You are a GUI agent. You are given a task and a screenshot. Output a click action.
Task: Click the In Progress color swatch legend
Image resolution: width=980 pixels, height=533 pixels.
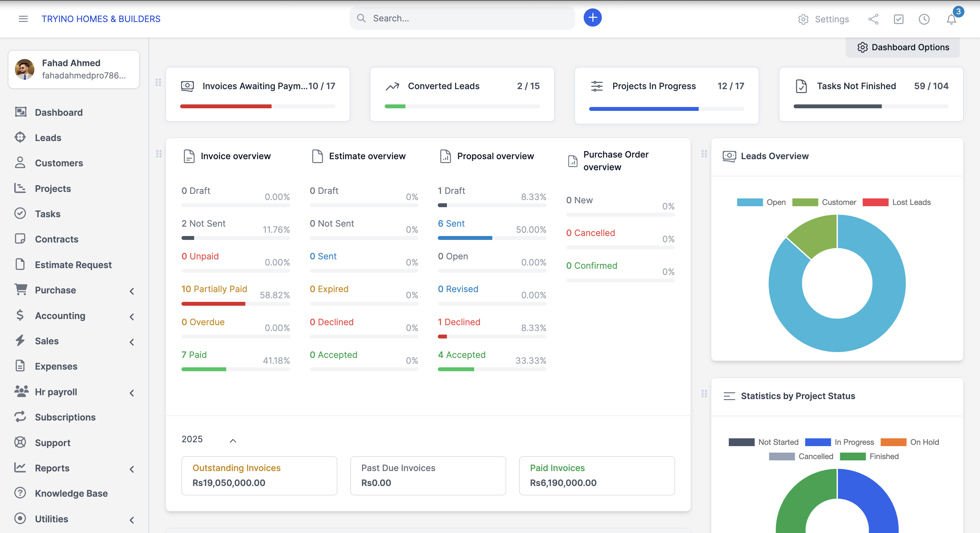pyautogui.click(x=818, y=442)
